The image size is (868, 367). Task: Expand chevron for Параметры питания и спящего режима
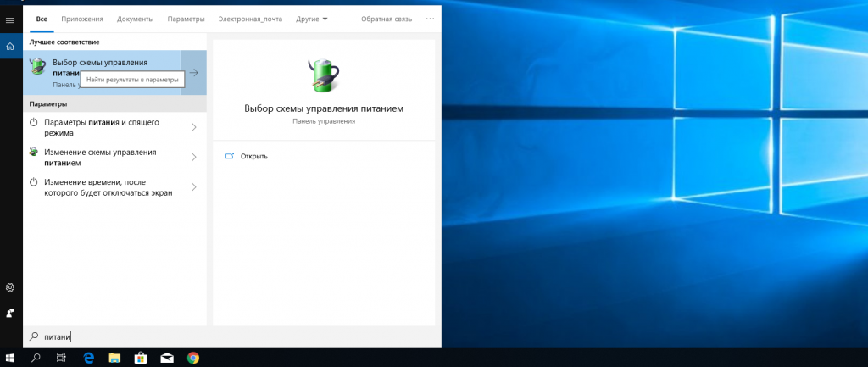194,127
